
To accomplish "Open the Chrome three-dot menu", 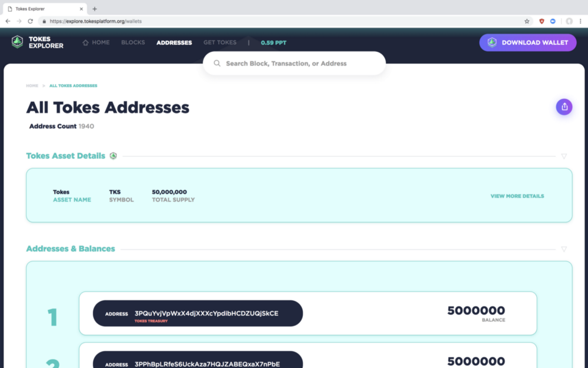I will tap(580, 21).
